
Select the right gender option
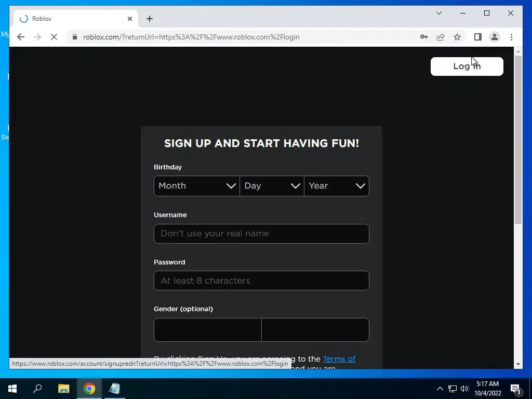[315, 330]
